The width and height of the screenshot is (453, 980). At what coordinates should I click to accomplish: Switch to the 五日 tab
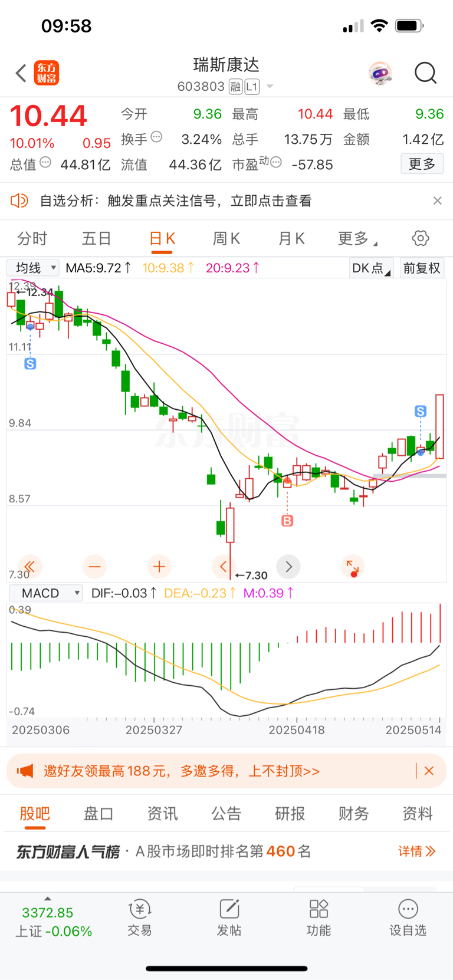(96, 238)
